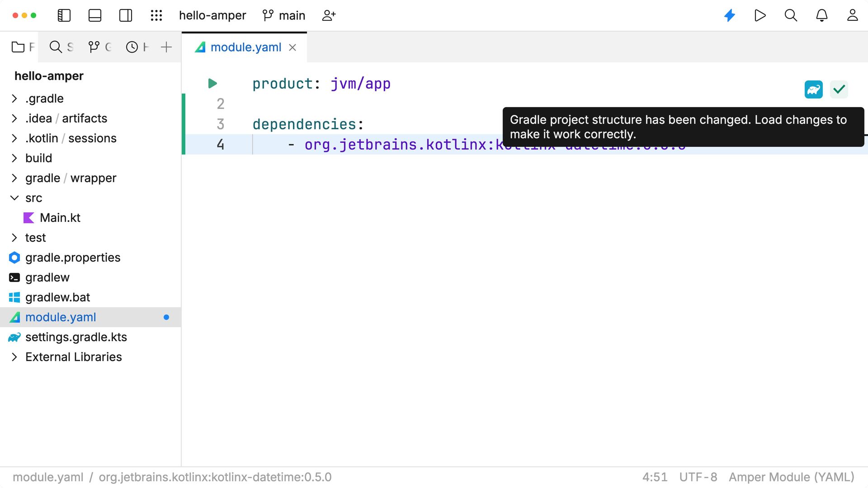Switch to the Git sidebar tab
This screenshot has width=868, height=488.
pos(100,47)
